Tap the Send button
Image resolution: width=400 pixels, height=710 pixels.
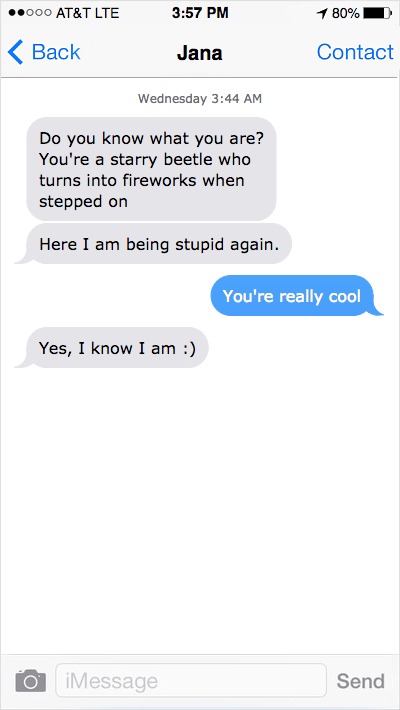click(x=361, y=681)
